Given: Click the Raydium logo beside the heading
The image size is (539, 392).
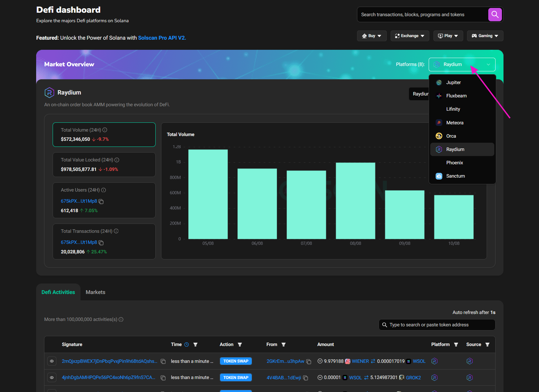Looking at the screenshot, I should pyautogui.click(x=49, y=93).
